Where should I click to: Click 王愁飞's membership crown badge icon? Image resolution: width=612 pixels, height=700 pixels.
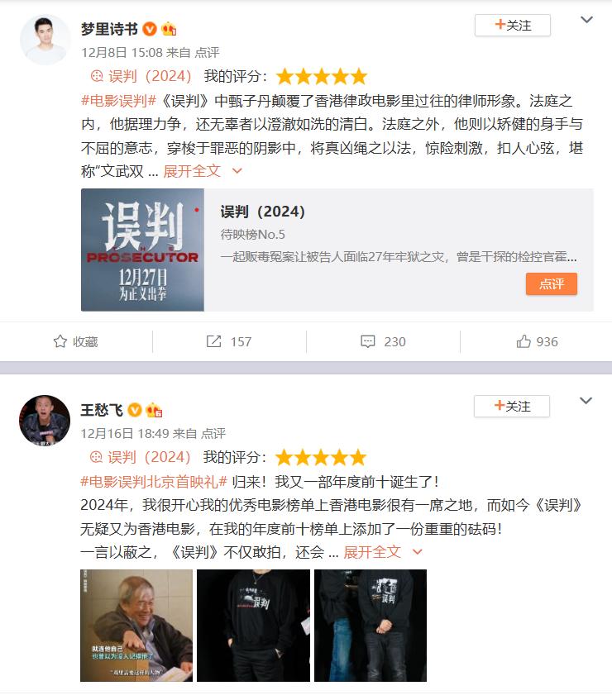[154, 410]
